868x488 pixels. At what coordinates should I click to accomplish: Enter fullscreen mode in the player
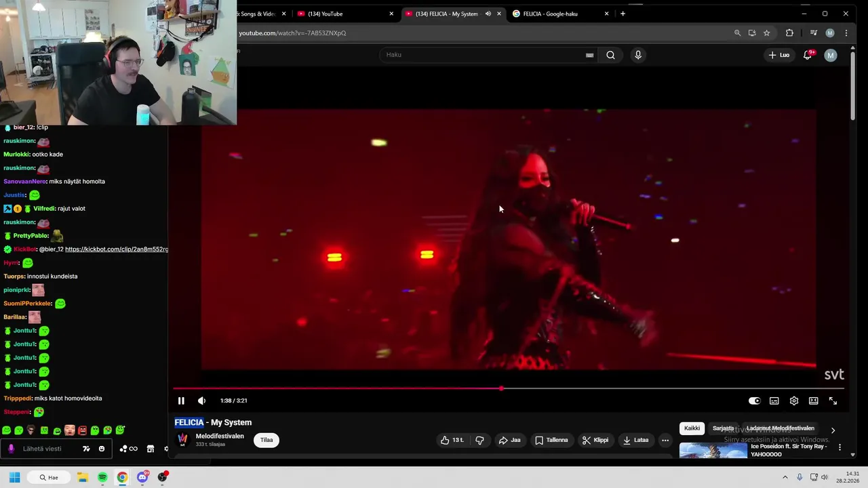point(833,401)
